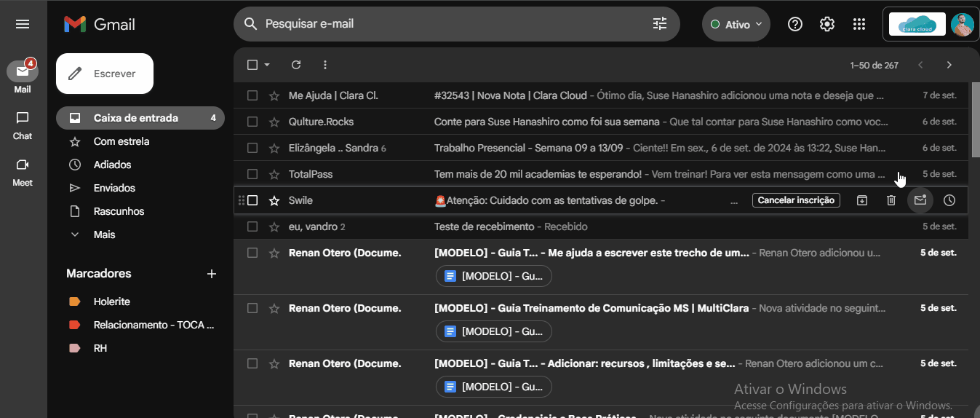Open attachment chip in Me ajuda a escrever email
980x418 pixels.
(x=494, y=276)
